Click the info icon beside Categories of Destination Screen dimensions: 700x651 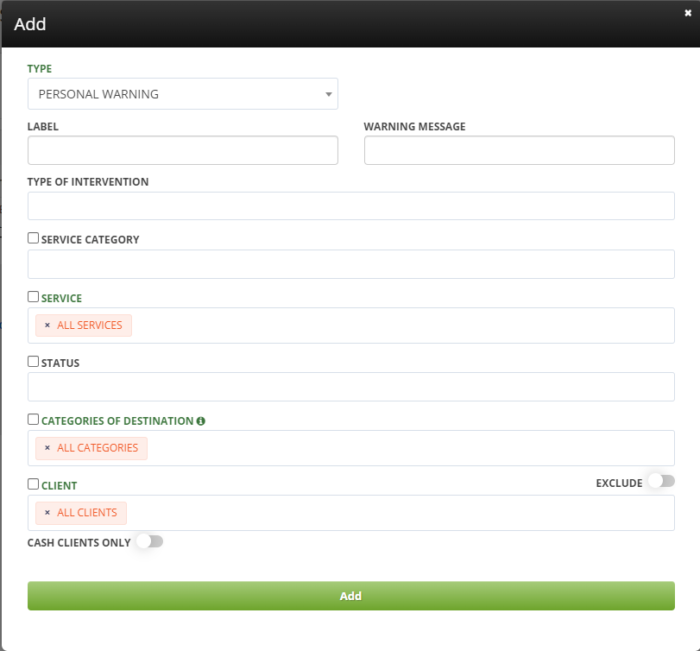pyautogui.click(x=201, y=421)
